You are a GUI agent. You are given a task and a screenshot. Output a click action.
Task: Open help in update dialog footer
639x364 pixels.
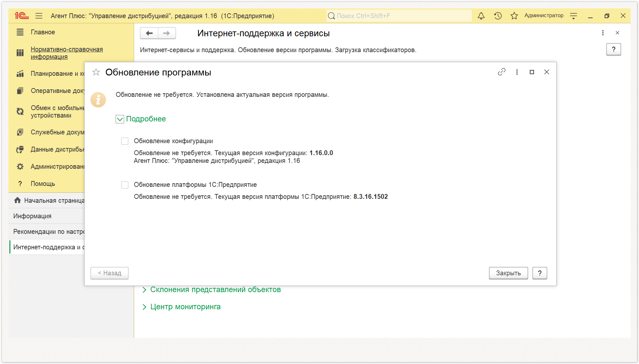540,273
